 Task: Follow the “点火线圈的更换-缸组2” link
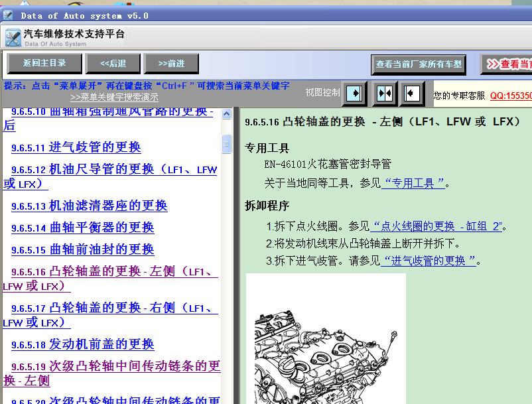tap(436, 226)
